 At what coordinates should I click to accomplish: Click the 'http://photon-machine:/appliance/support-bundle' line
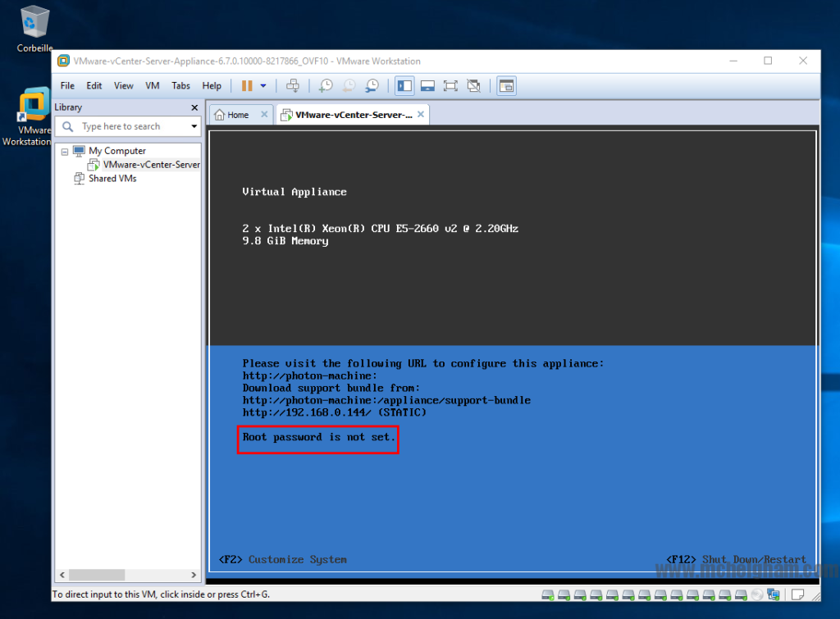coord(386,400)
